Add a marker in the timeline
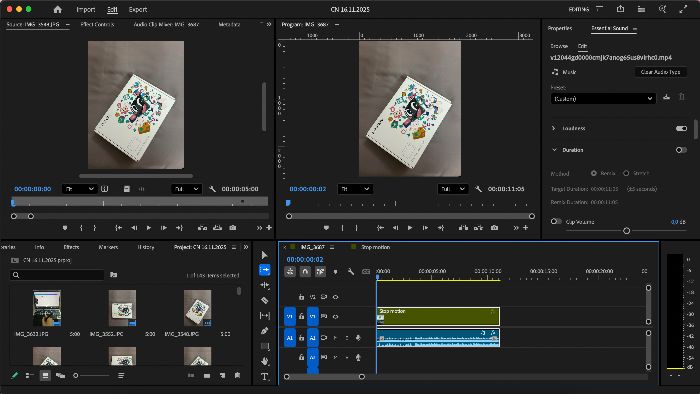700x394 pixels. tap(335, 271)
